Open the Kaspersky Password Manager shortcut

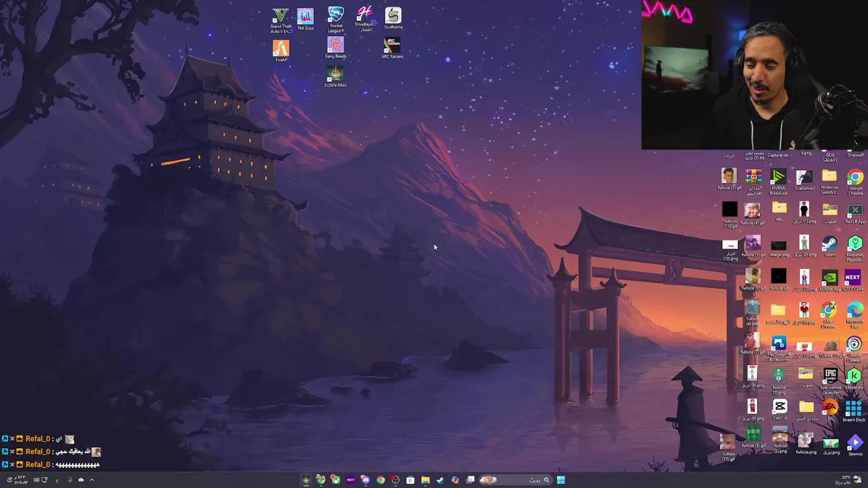point(855,247)
